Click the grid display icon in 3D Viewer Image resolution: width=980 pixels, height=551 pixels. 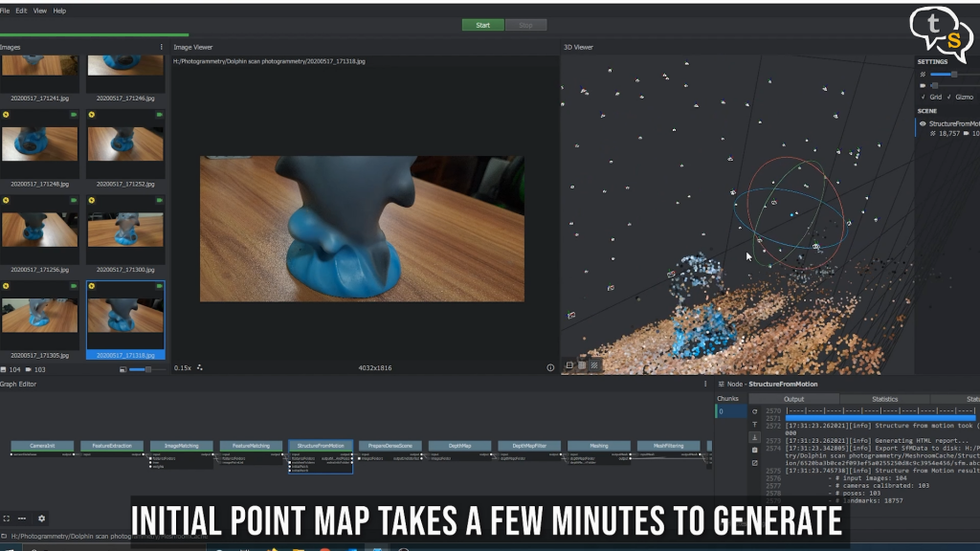click(582, 364)
